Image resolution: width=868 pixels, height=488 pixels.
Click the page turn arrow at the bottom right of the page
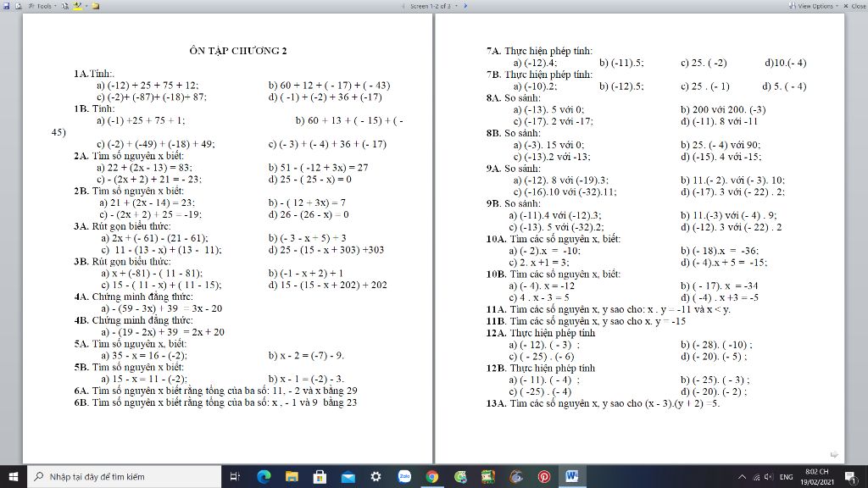pos(834,455)
